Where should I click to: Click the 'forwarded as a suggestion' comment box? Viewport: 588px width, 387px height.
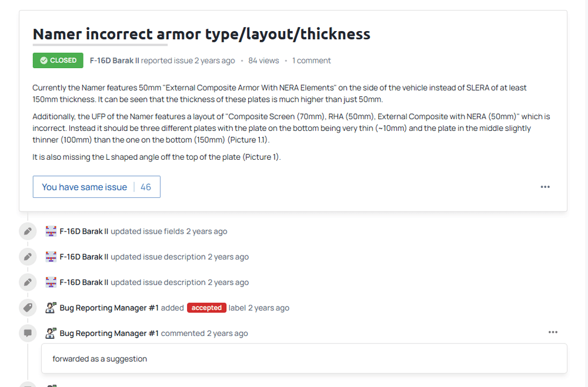303,359
